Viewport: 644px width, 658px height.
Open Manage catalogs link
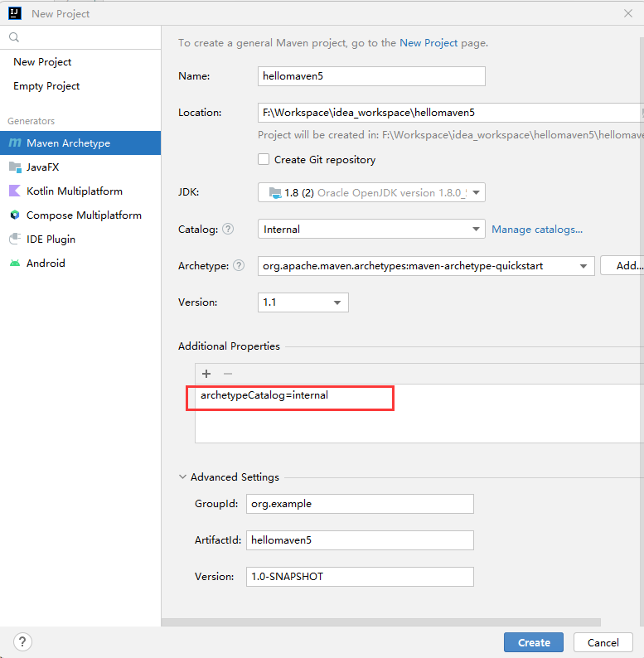click(537, 230)
